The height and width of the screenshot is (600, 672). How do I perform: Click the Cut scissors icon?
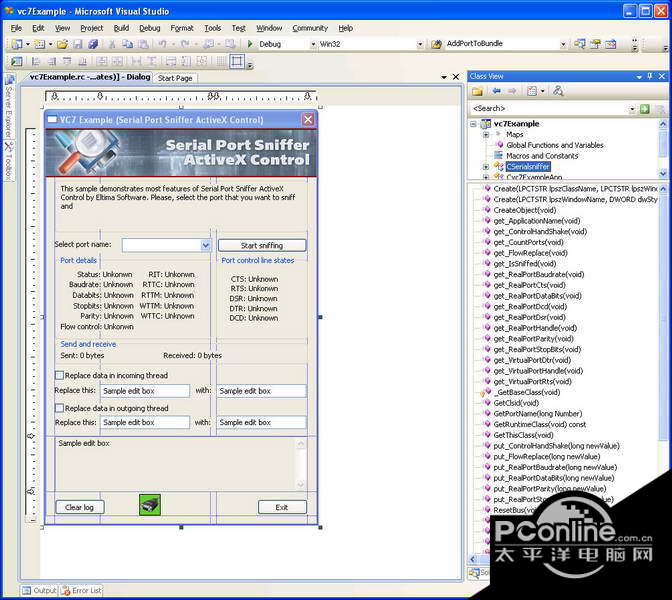tap(112, 44)
